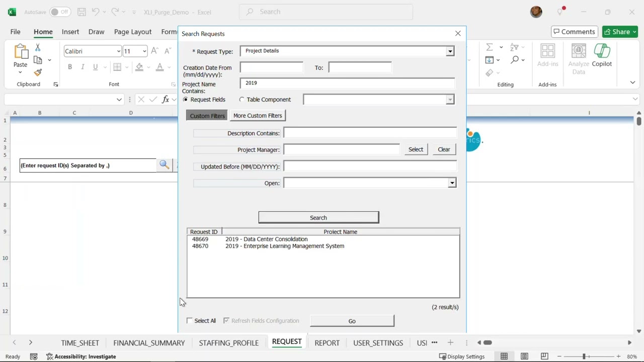Open the Request Type dropdown
Viewport: 644px width, 362px height.
pyautogui.click(x=450, y=51)
